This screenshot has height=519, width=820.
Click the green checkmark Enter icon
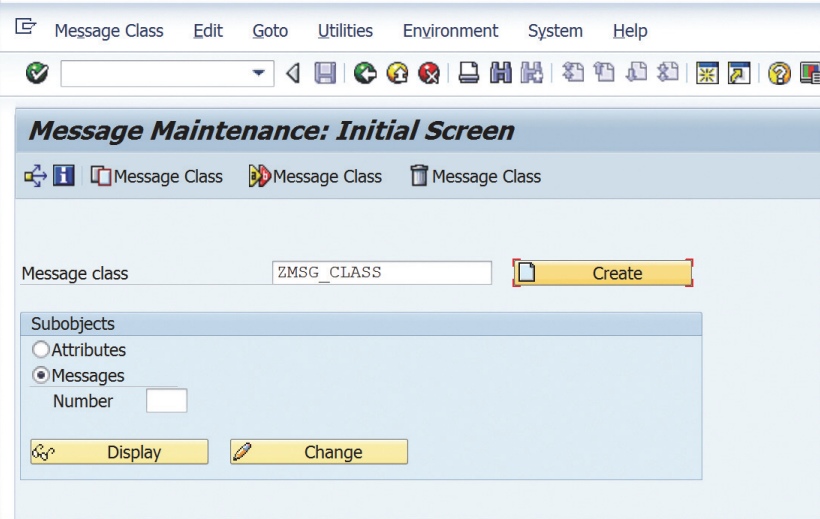pos(37,73)
